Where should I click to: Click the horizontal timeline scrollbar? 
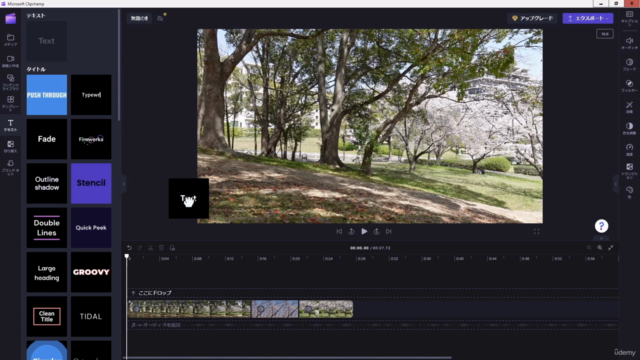coord(288,358)
